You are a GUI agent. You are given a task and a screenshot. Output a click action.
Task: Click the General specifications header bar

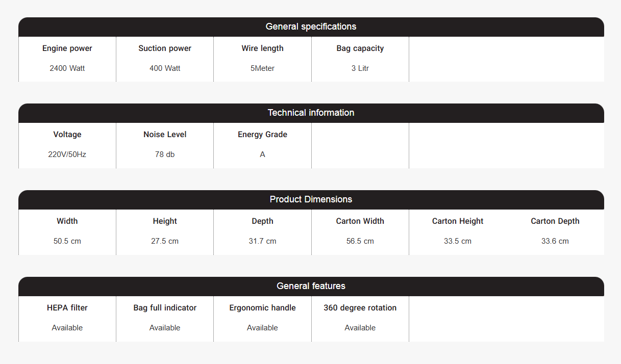[311, 27]
